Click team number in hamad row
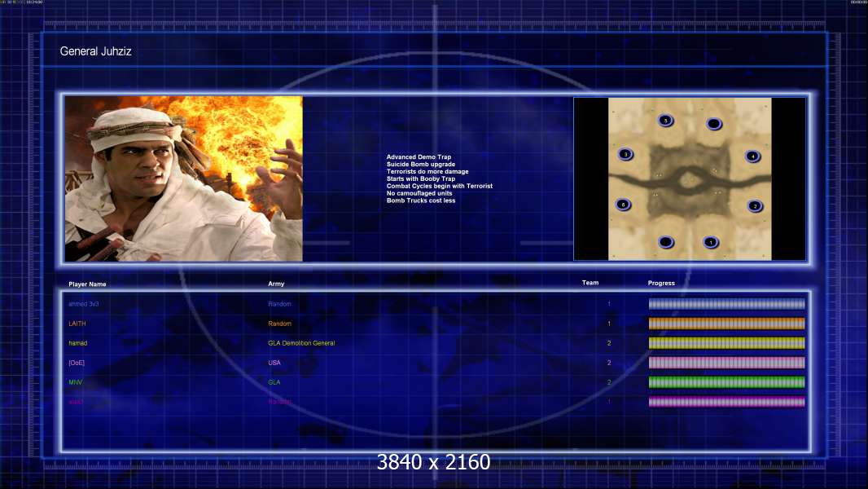Viewport: 868px width, 489px height. click(609, 343)
